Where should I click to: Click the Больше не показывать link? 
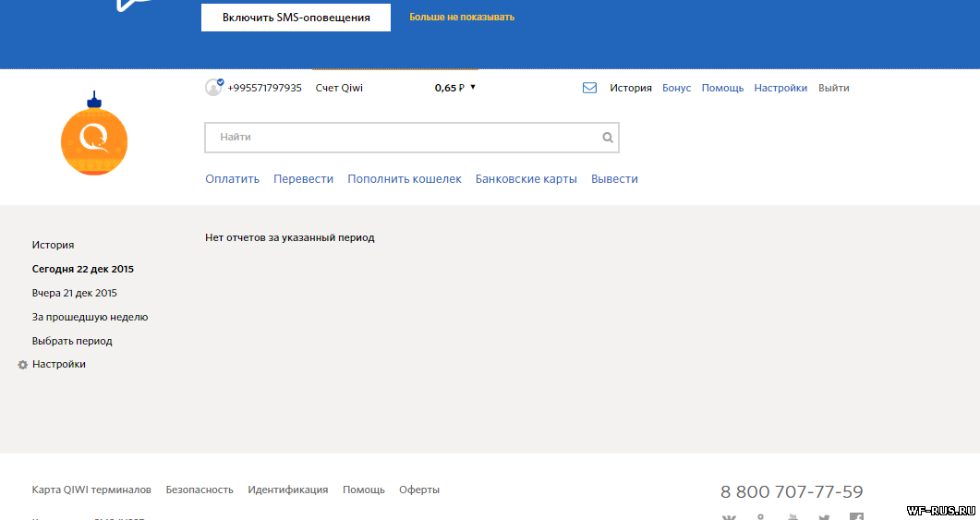462,17
